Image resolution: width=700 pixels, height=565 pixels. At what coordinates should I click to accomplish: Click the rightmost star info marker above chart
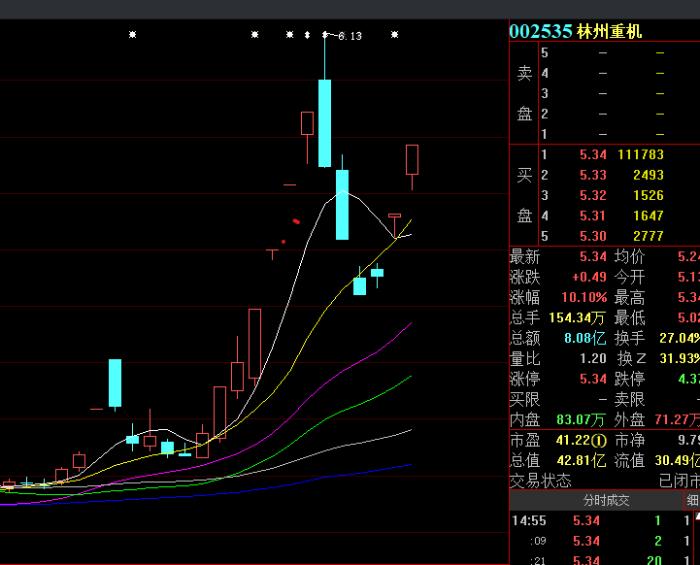[394, 35]
